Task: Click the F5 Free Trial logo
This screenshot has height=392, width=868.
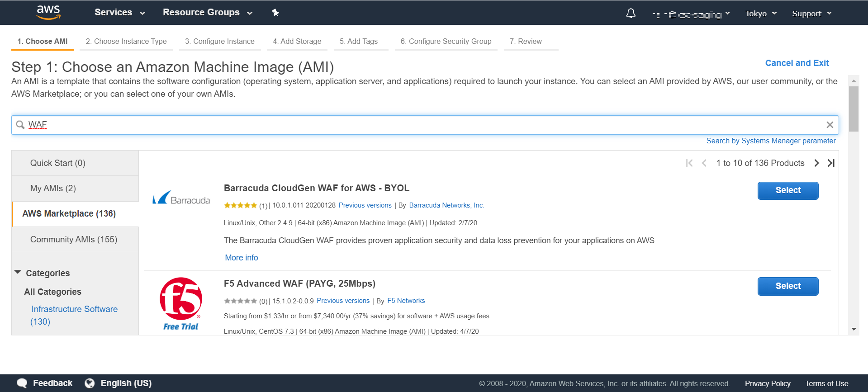Action: point(181,304)
